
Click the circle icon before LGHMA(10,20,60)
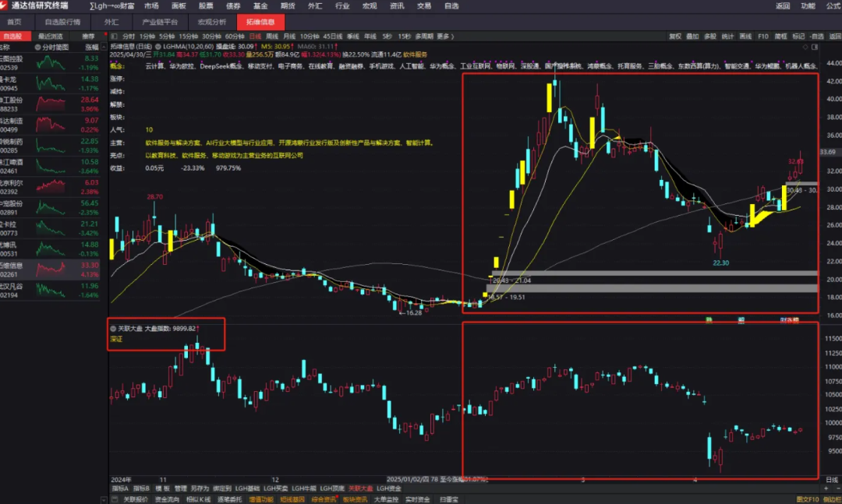pyautogui.click(x=157, y=47)
